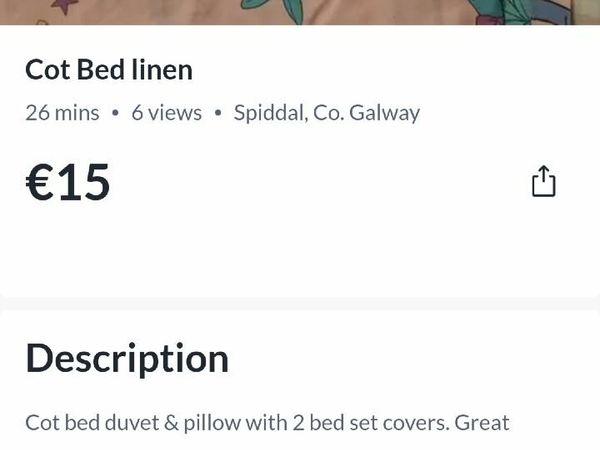Select the "Spiddal, Co. Galway" location text
The width and height of the screenshot is (600, 450).
point(327,113)
